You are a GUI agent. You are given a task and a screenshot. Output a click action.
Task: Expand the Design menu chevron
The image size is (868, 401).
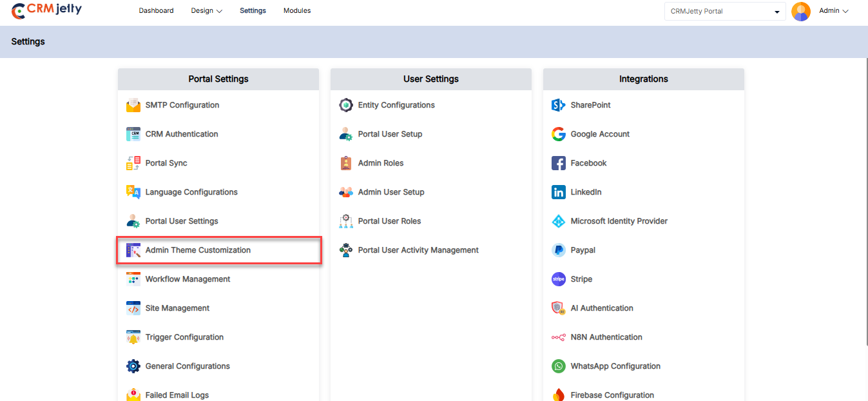pyautogui.click(x=219, y=12)
